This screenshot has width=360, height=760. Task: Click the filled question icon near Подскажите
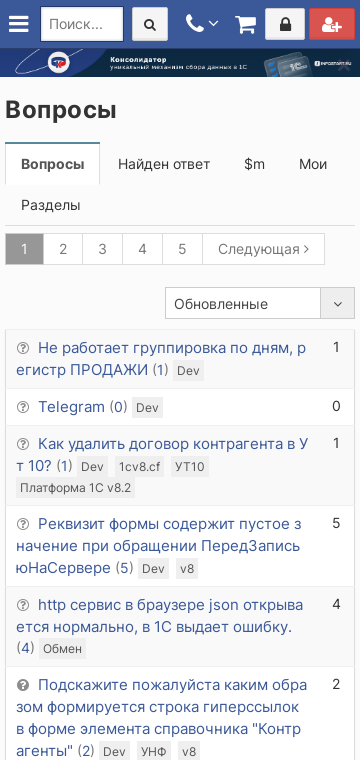click(x=23, y=685)
